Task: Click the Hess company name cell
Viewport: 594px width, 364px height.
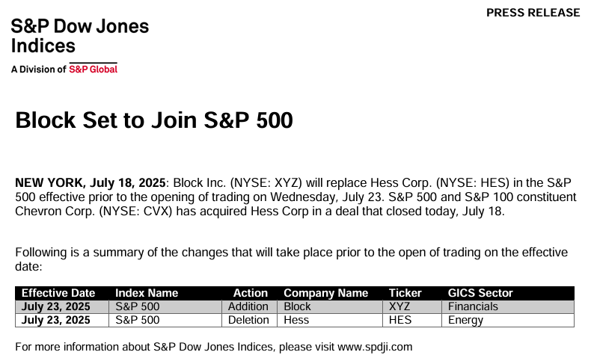Action: point(330,320)
